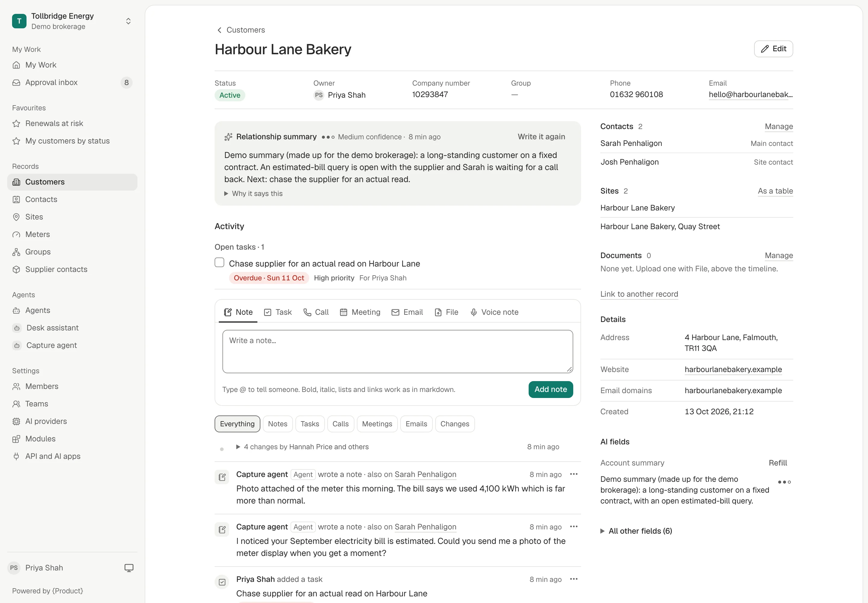
Task: Filter timeline to Changes
Action: pos(455,424)
